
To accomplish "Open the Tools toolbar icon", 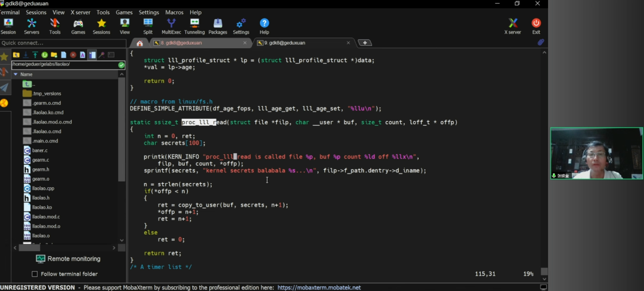I will coord(55,27).
